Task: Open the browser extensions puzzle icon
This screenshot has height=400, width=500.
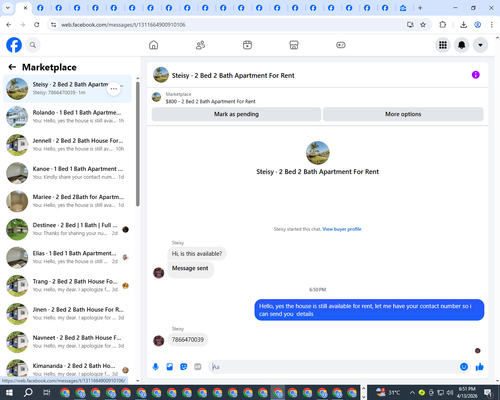Action: point(443,25)
